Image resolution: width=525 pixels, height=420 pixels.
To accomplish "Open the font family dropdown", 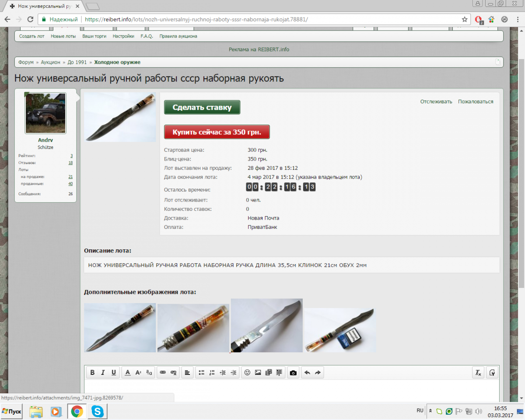I will [149, 373].
